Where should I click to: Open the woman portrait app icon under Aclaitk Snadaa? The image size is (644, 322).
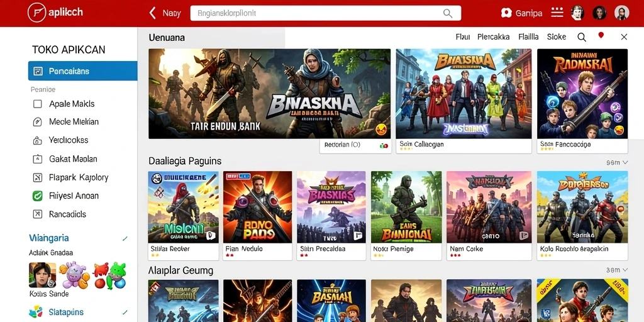(42, 275)
